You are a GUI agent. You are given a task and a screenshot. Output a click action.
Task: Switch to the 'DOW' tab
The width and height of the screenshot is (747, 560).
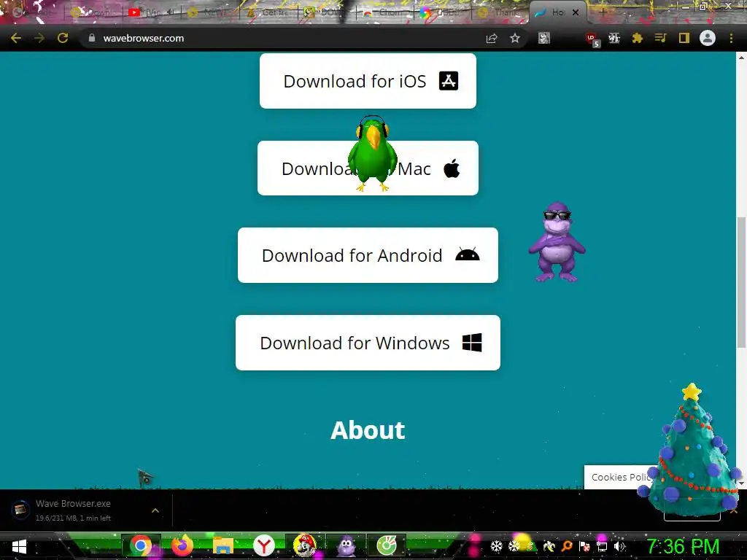point(326,12)
